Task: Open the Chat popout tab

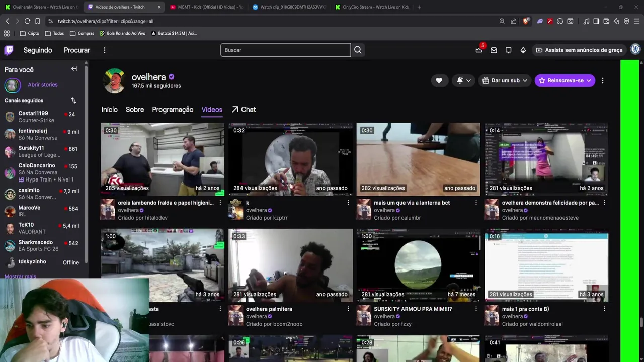Action: click(244, 109)
